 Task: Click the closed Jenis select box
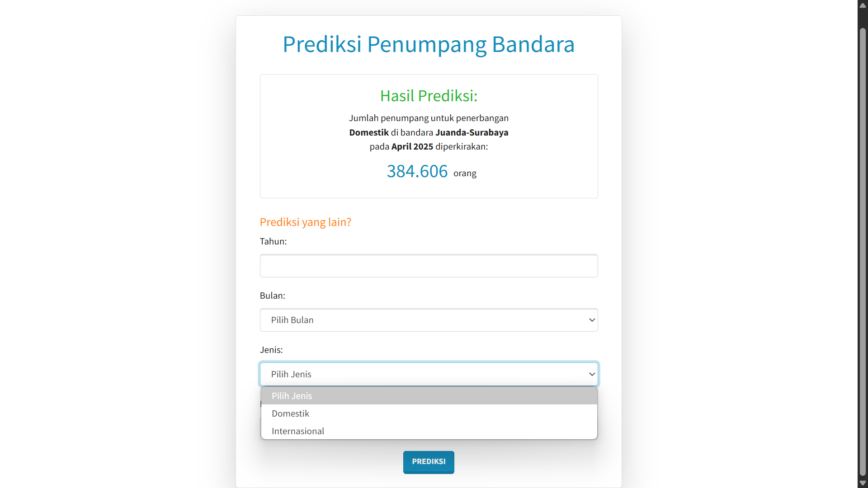(428, 374)
